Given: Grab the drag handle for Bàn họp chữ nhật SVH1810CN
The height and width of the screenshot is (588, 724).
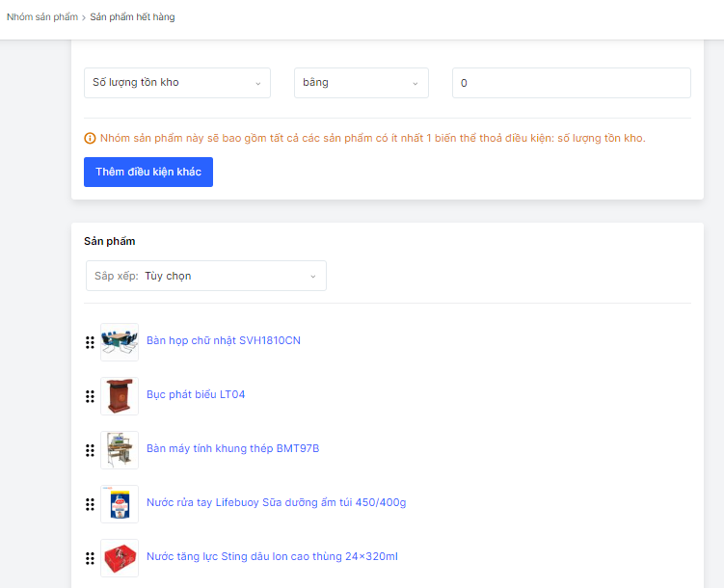Looking at the screenshot, I should (90, 342).
